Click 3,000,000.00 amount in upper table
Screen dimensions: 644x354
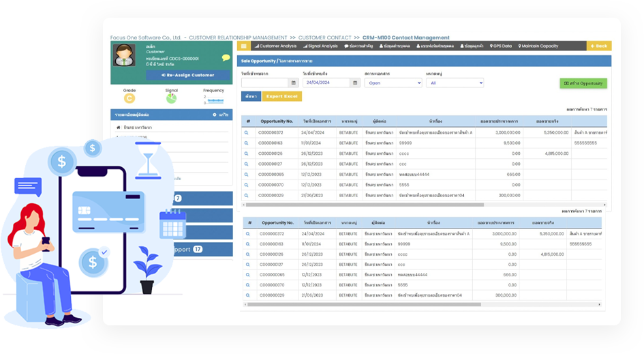pos(508,133)
